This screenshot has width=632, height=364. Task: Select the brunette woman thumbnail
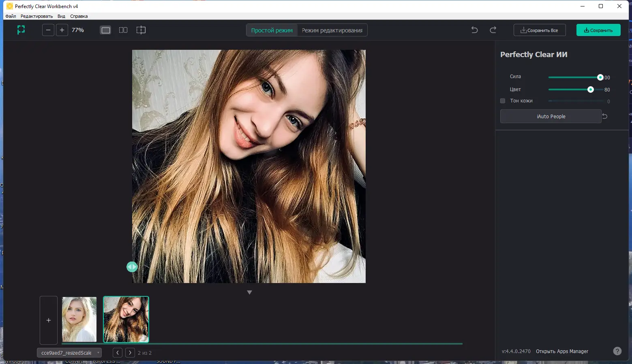[126, 319]
